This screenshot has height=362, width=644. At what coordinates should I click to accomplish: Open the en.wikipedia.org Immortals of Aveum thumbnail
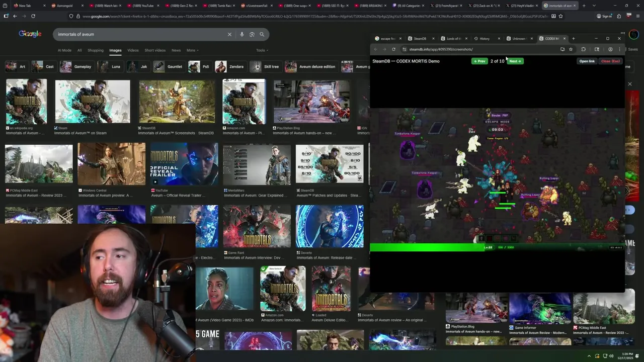[26, 101]
